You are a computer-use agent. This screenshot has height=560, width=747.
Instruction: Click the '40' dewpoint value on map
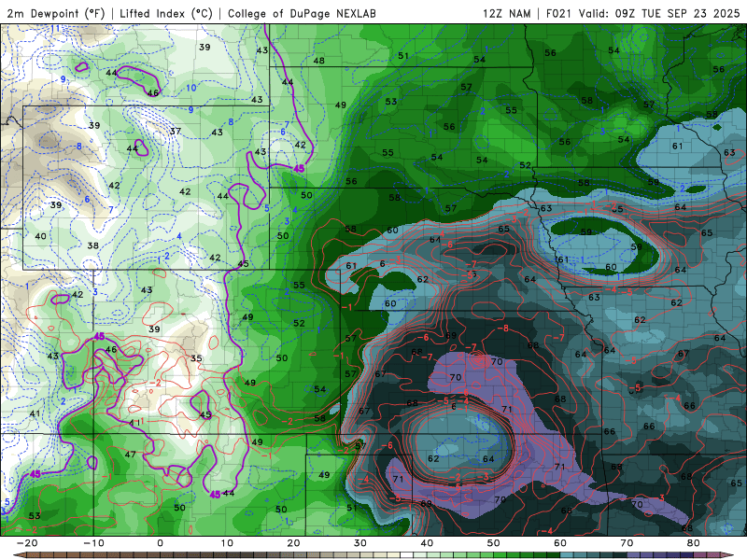40,236
